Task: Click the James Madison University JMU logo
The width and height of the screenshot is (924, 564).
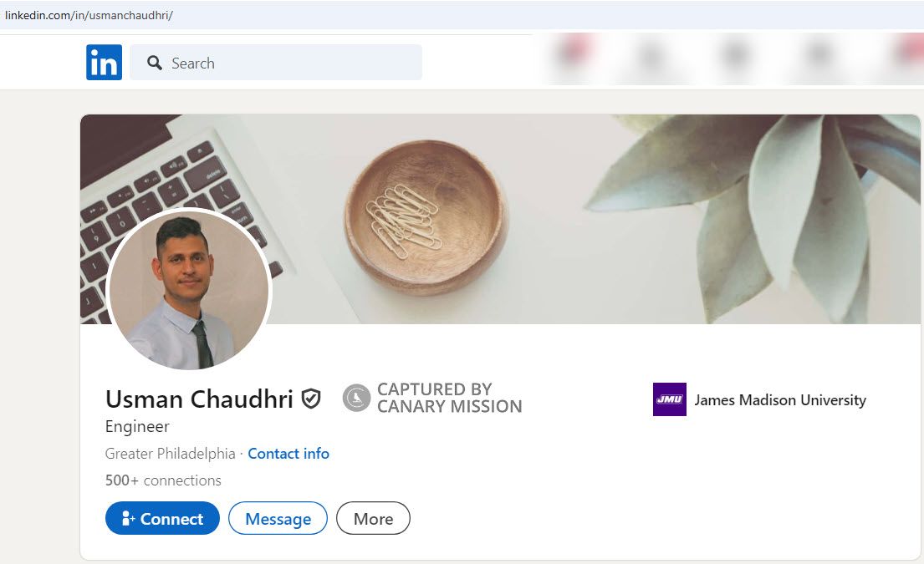Action: click(x=668, y=400)
